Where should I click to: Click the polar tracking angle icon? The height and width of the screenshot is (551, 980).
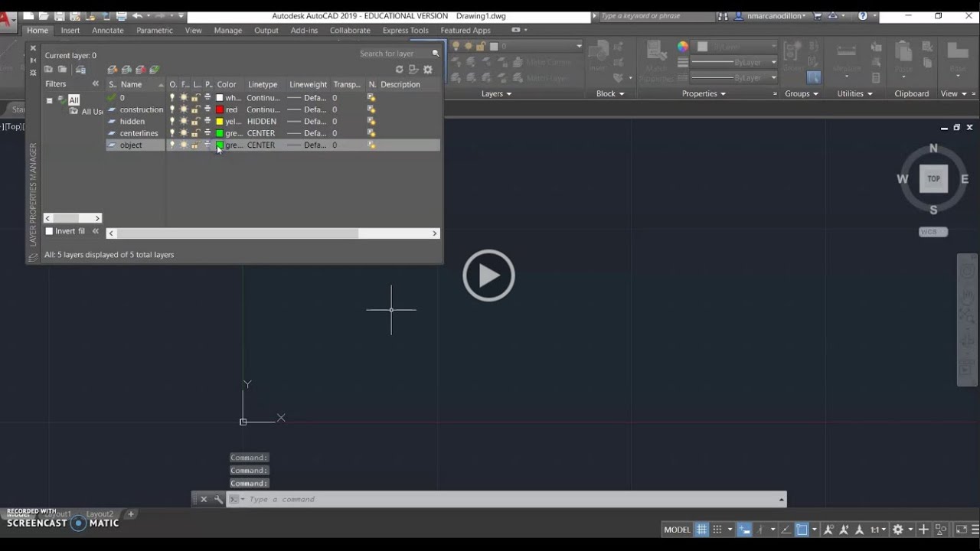click(x=786, y=530)
